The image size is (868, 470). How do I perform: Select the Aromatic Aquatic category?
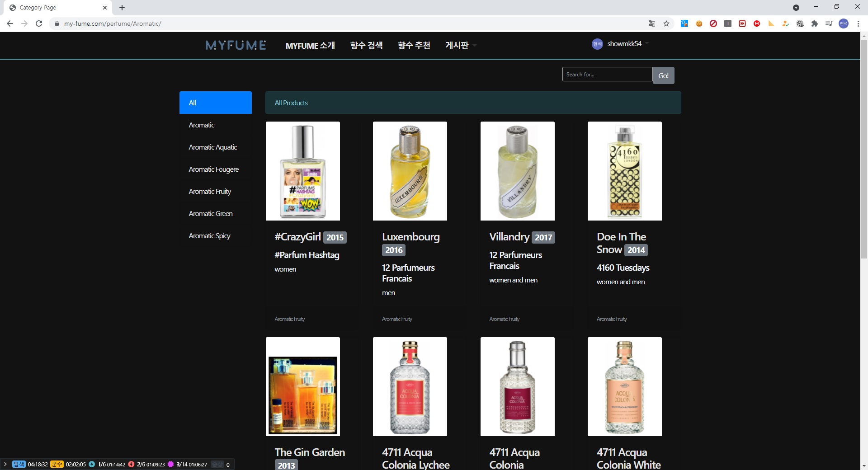(212, 147)
